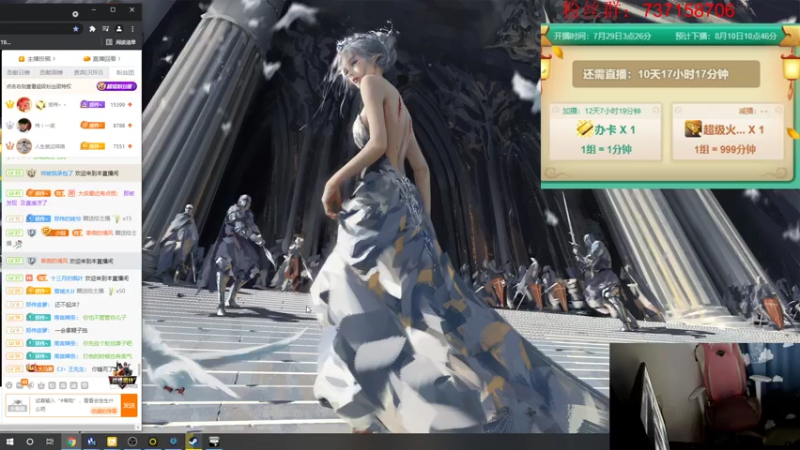Open the blue round app on the taskbar

173,441
